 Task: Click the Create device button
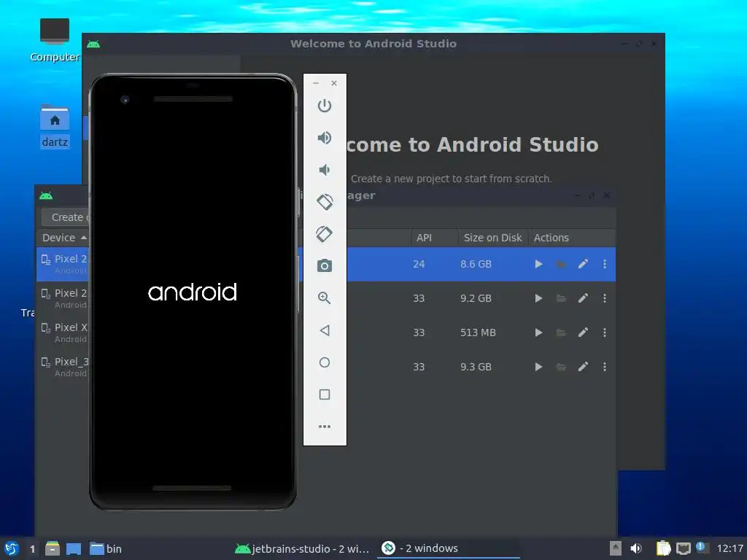[66, 217]
